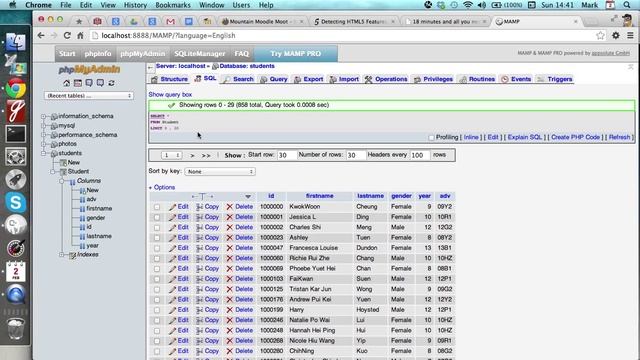Click the volume icon in menu bar
The height and width of the screenshot is (360, 640).
coord(482,5)
